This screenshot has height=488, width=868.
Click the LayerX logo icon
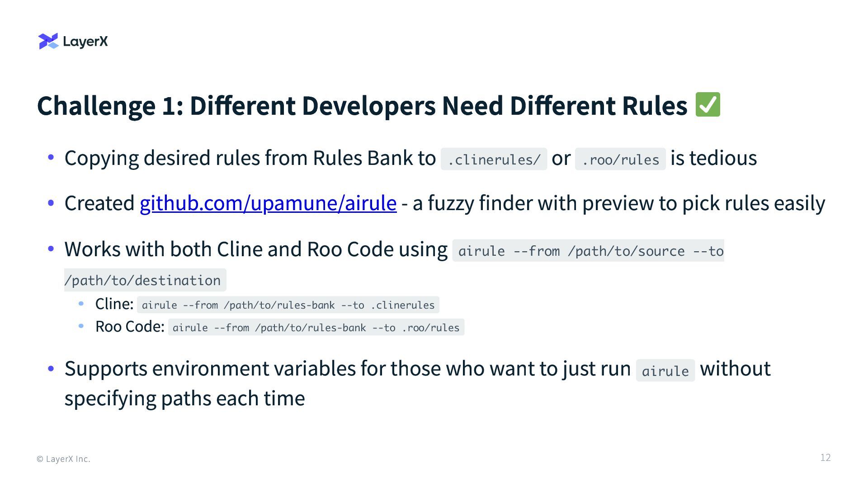coord(48,41)
